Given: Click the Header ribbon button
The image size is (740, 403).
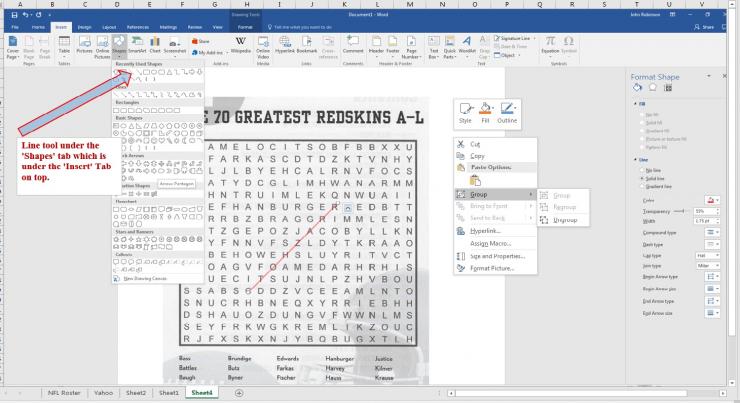Looking at the screenshot, I should 376,45.
